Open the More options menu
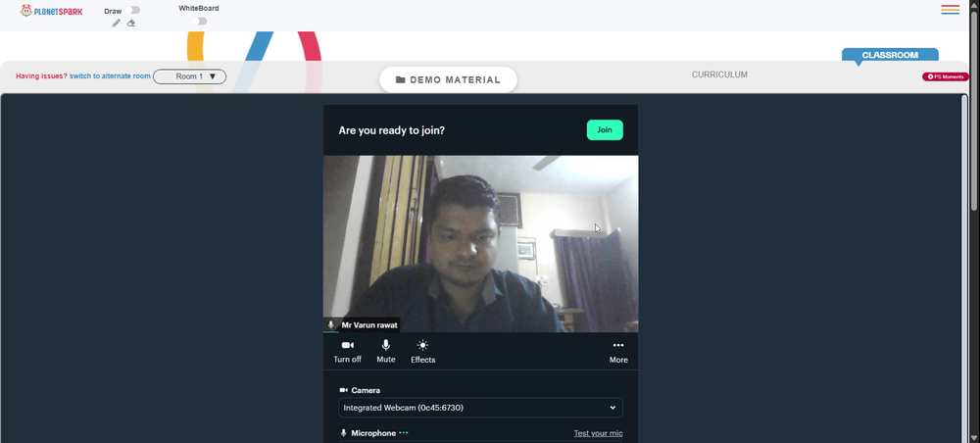The width and height of the screenshot is (980, 443). tap(618, 352)
